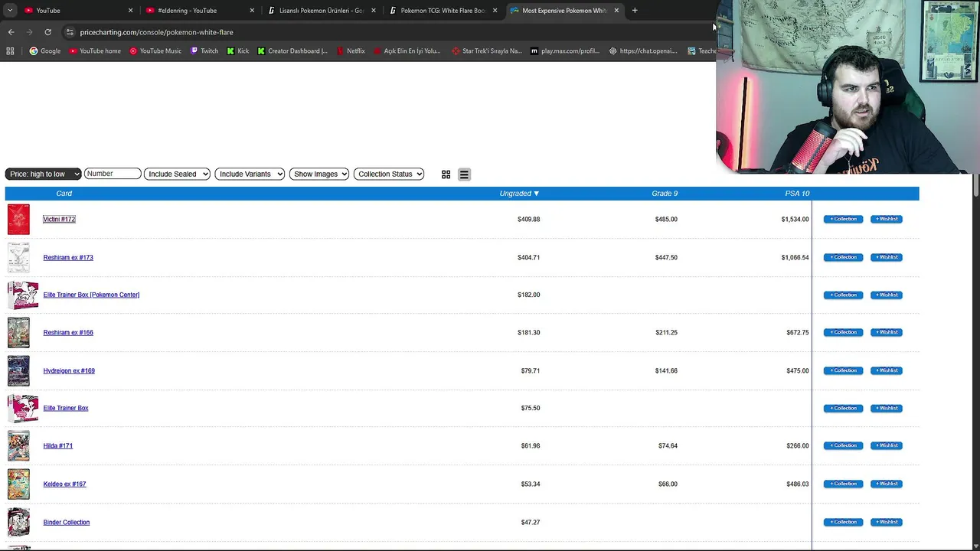Select Victini PSA 10 price $1,534.00

point(795,220)
